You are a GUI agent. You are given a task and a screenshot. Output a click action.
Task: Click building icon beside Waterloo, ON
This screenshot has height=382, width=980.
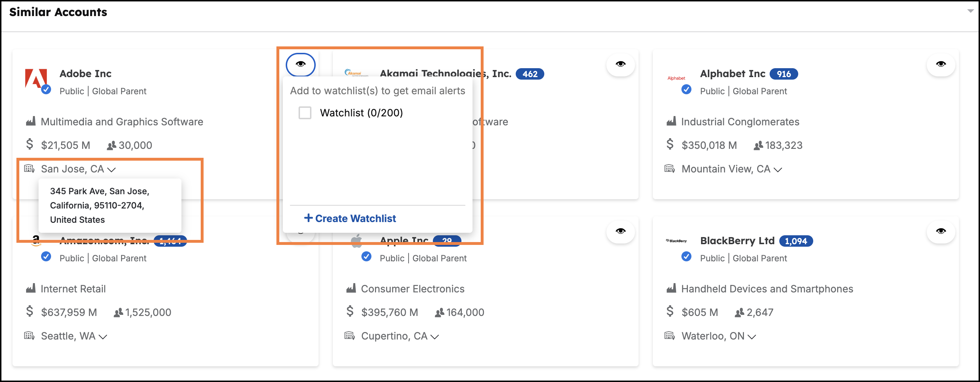(670, 335)
